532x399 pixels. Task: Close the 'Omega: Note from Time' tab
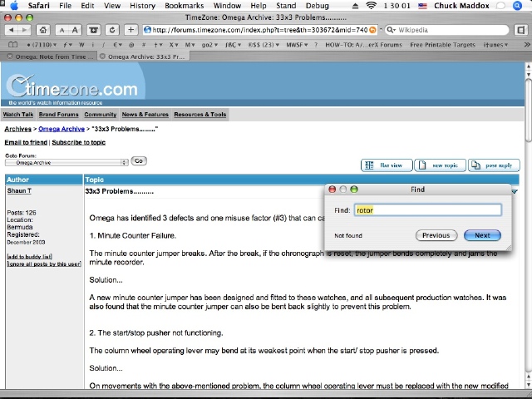click(10, 57)
